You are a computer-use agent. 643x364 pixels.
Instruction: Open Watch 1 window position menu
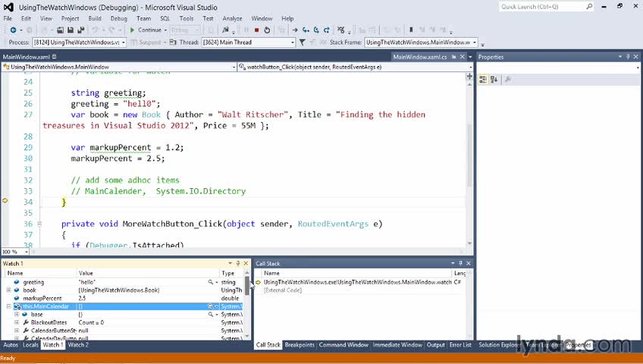click(230, 263)
